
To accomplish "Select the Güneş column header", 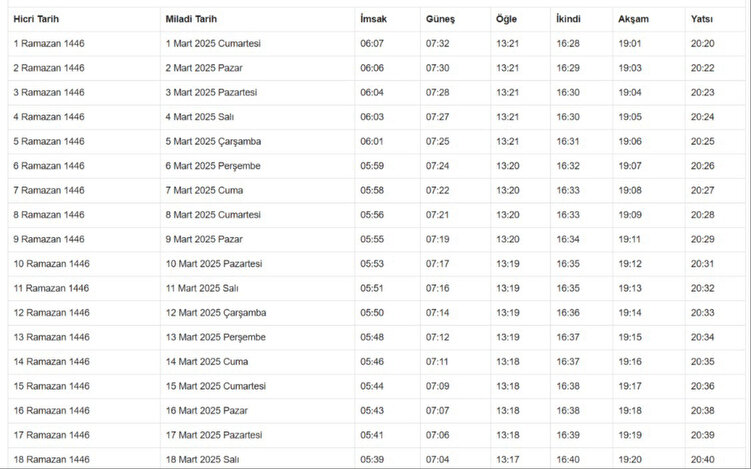I will 440,19.
